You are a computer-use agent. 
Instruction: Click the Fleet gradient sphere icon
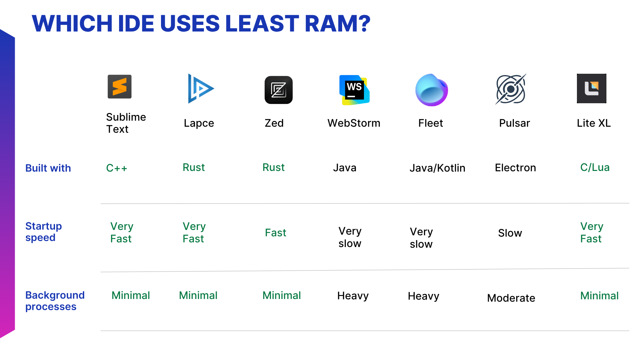(x=432, y=90)
